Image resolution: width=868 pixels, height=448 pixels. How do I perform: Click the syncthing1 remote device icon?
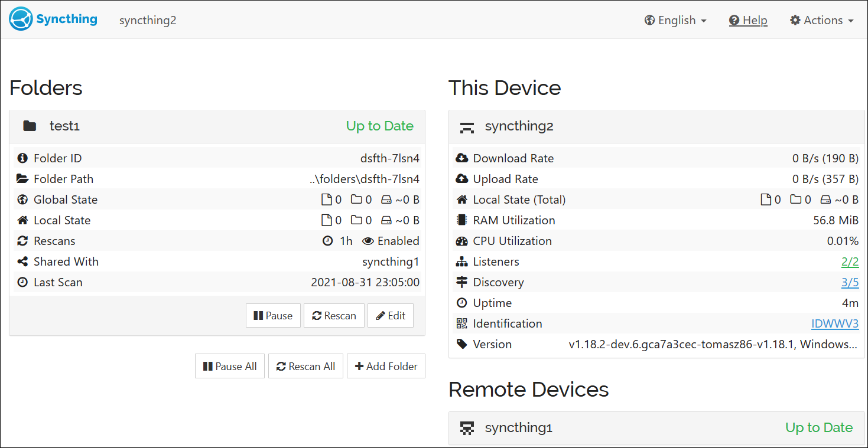(467, 427)
